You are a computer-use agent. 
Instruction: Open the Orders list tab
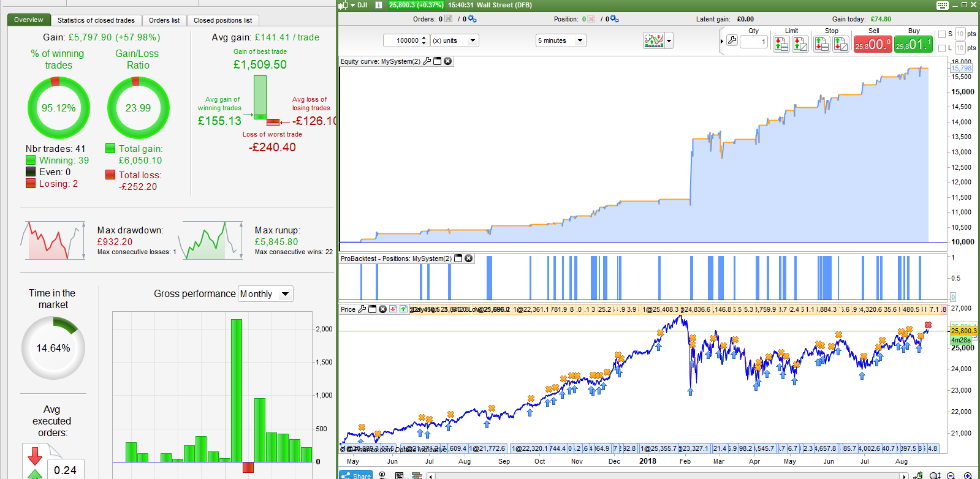[164, 20]
